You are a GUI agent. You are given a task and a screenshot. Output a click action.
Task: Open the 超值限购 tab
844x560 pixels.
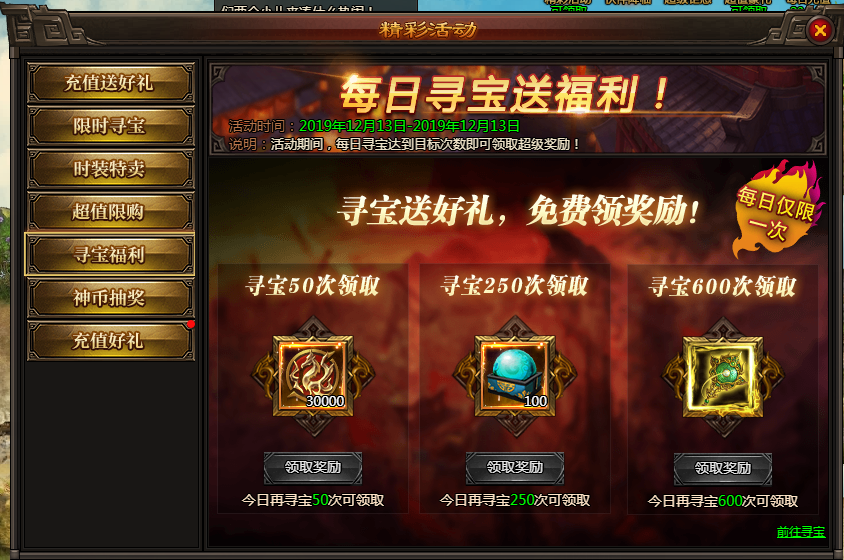coord(110,212)
